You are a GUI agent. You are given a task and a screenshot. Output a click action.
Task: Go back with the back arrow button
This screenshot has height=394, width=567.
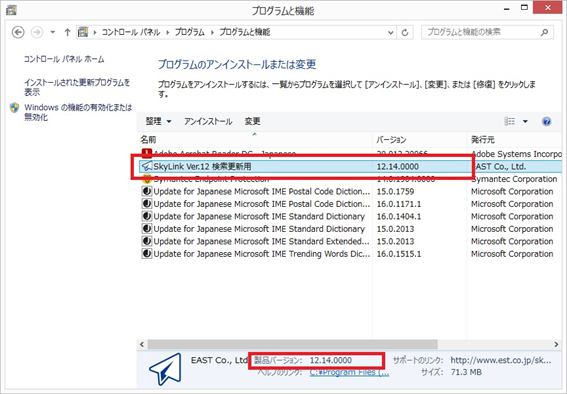pos(18,32)
